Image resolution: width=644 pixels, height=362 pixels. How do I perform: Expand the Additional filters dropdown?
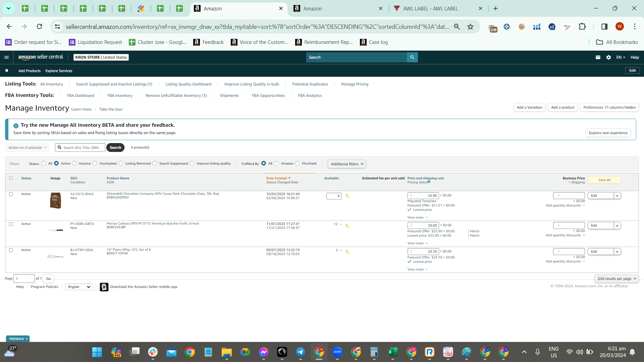pyautogui.click(x=347, y=164)
